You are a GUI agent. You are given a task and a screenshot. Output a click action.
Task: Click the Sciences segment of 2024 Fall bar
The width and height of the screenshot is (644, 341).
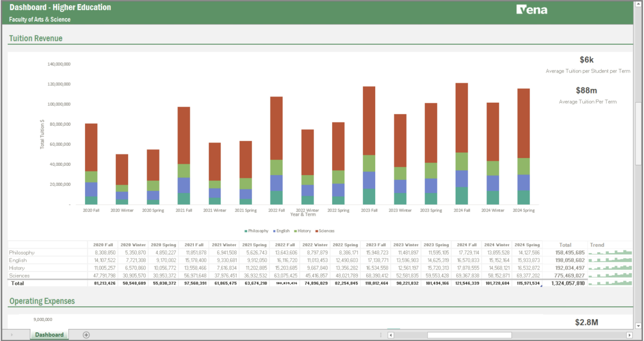click(461, 118)
